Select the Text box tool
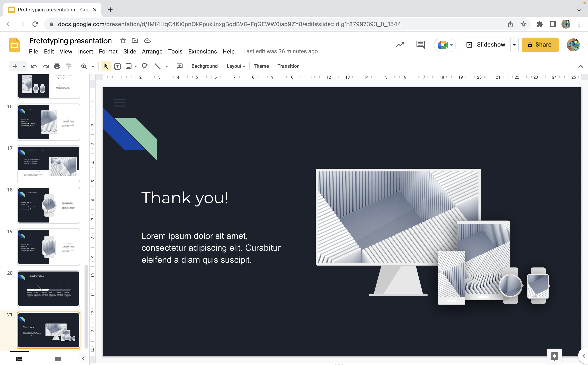This screenshot has width=588, height=365. point(118,66)
